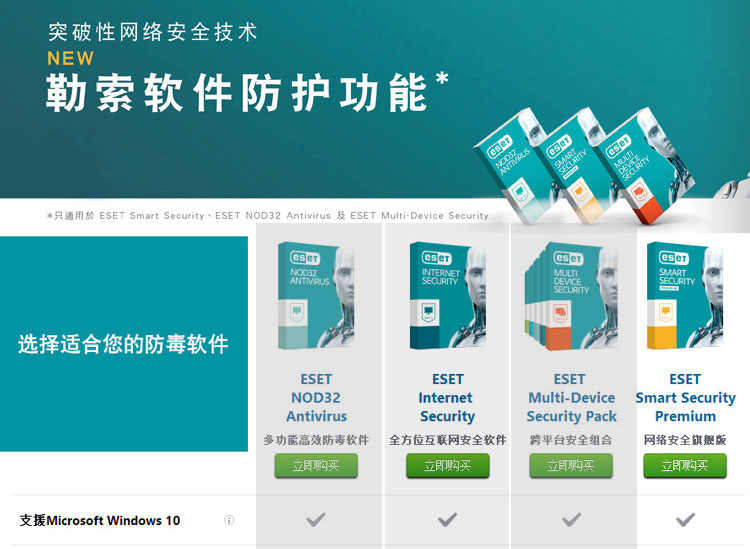Click the ESET NOD32 Antivirus product box image
750x549 pixels.
[316, 295]
